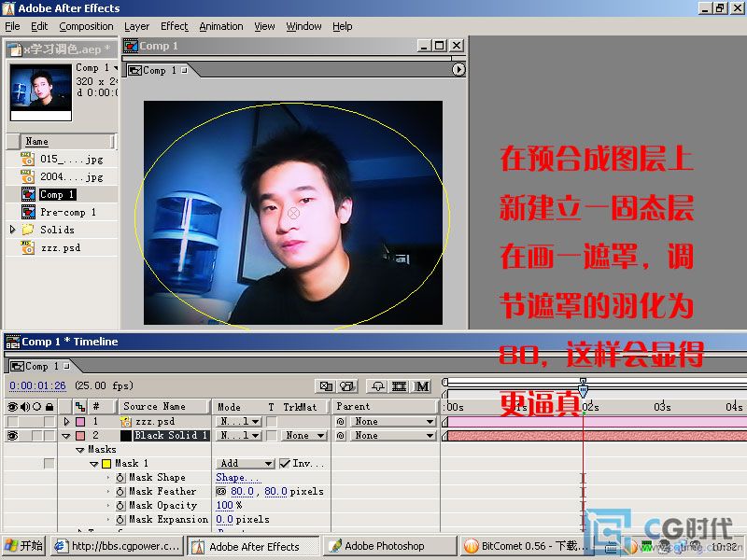The height and width of the screenshot is (560, 747).
Task: Open blending mode dropdown for zzz.psd
Action: pyautogui.click(x=240, y=422)
